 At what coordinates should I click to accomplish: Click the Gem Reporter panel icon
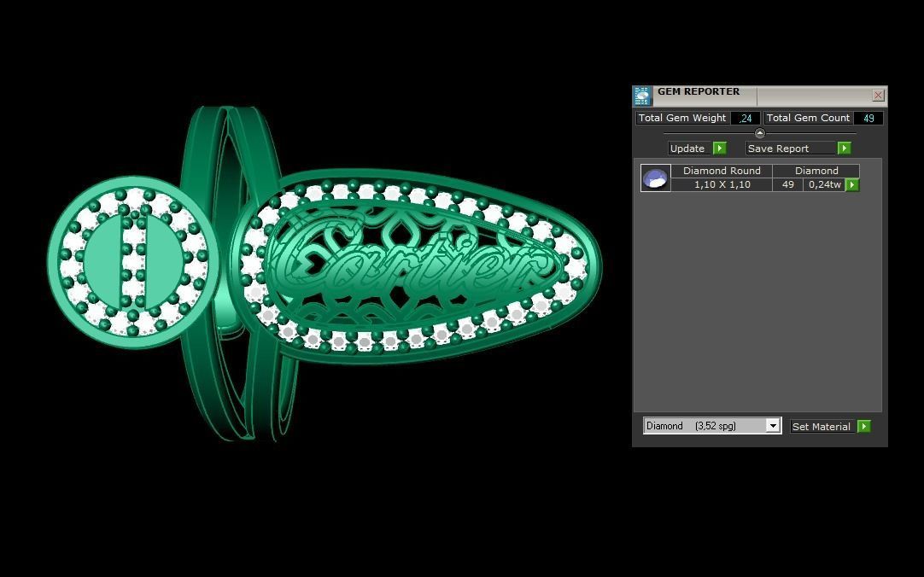click(642, 96)
